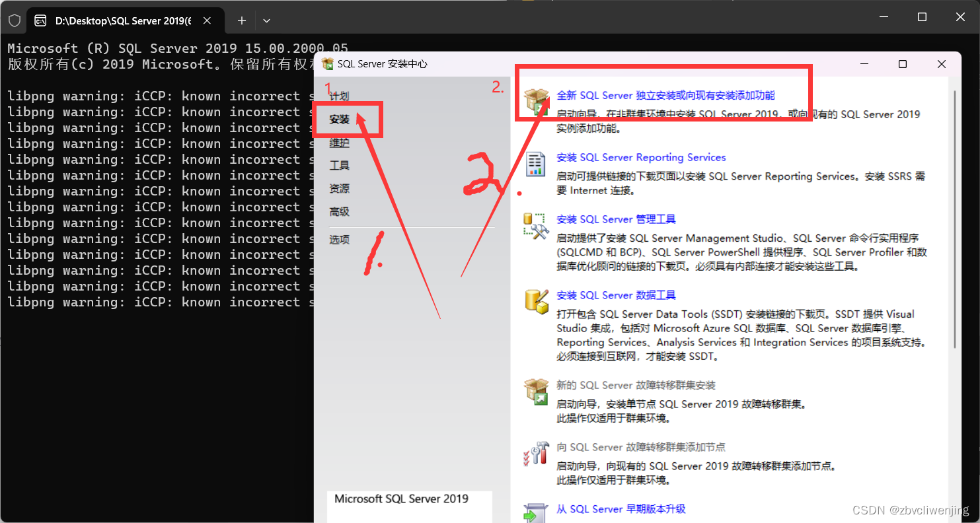Screen dimensions: 980x523
Task: Open the 选项 section of the sidebar
Action: 339,239
